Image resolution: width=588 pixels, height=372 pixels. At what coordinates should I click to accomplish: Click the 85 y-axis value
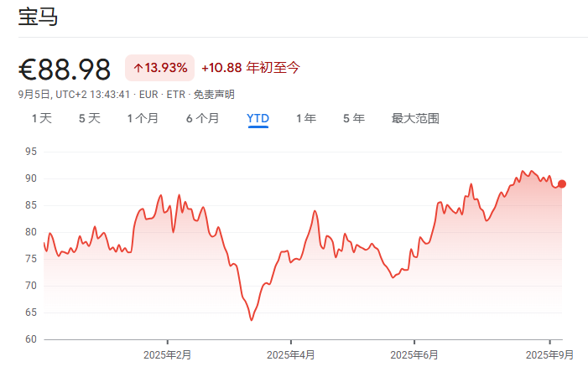point(31,205)
